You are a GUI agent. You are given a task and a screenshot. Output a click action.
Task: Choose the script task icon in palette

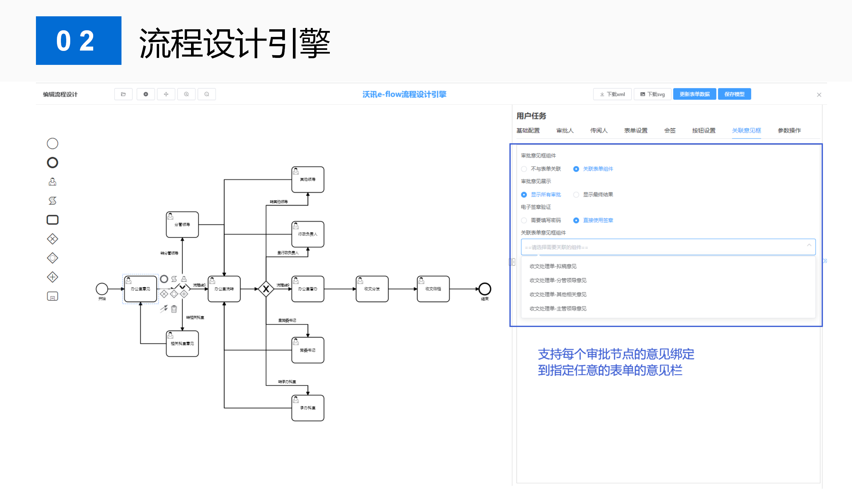pyautogui.click(x=52, y=201)
